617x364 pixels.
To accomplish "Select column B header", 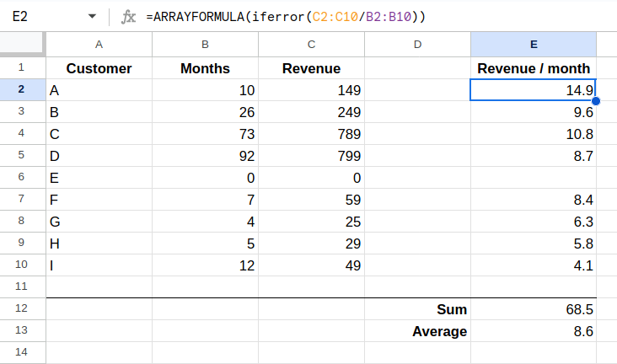I will (206, 45).
